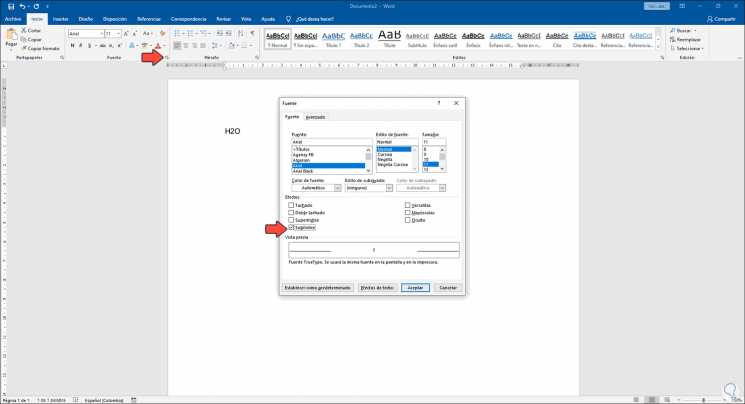Viewport: 745px width, 404px height.
Task: Open the Color de fuente dropdown
Action: (x=337, y=188)
